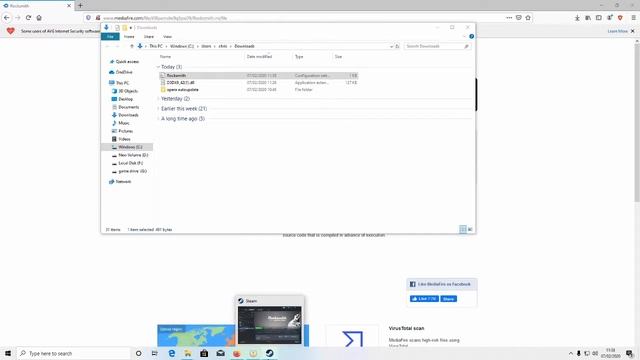Open the View ribbon tab
Image resolution: width=640 pixels, height=360 pixels.
(167, 36)
